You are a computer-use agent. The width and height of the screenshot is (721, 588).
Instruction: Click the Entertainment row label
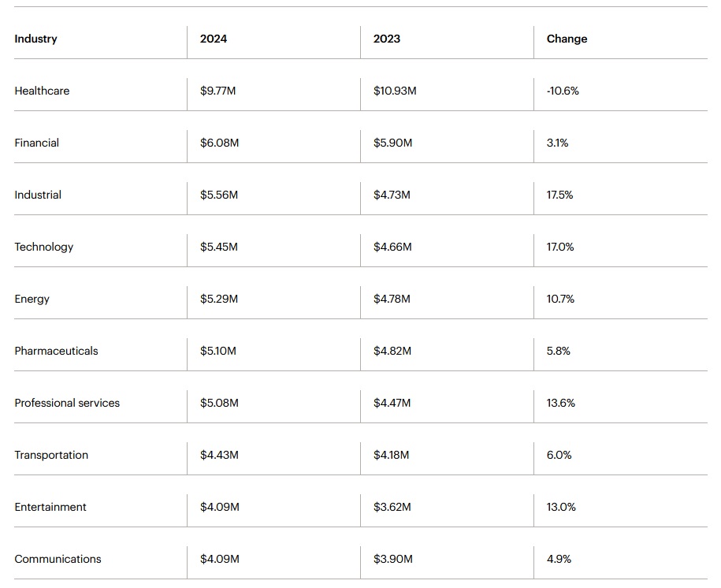[50, 507]
